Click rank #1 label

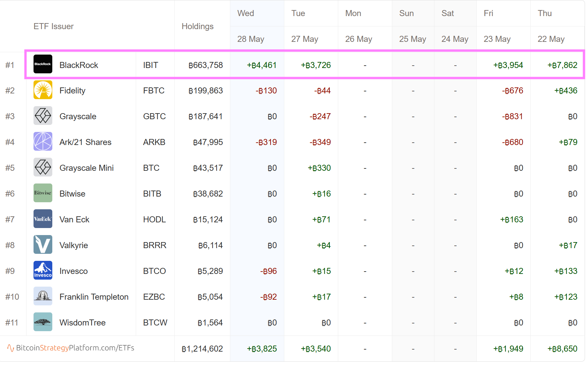point(10,65)
